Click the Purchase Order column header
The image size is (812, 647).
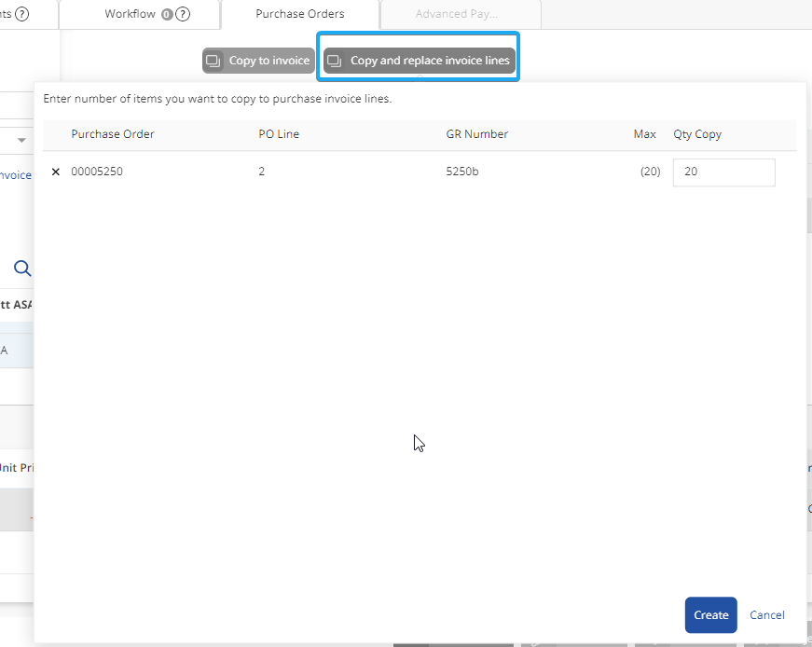pos(113,134)
